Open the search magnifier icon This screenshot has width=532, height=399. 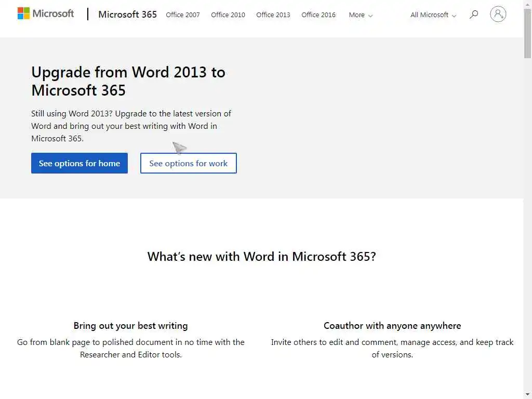pyautogui.click(x=474, y=15)
